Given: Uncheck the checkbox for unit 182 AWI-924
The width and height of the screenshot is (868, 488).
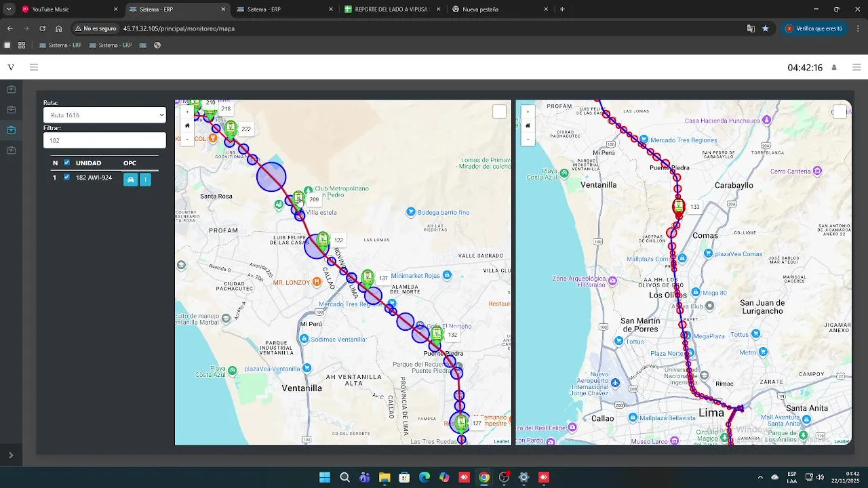Looking at the screenshot, I should [66, 178].
